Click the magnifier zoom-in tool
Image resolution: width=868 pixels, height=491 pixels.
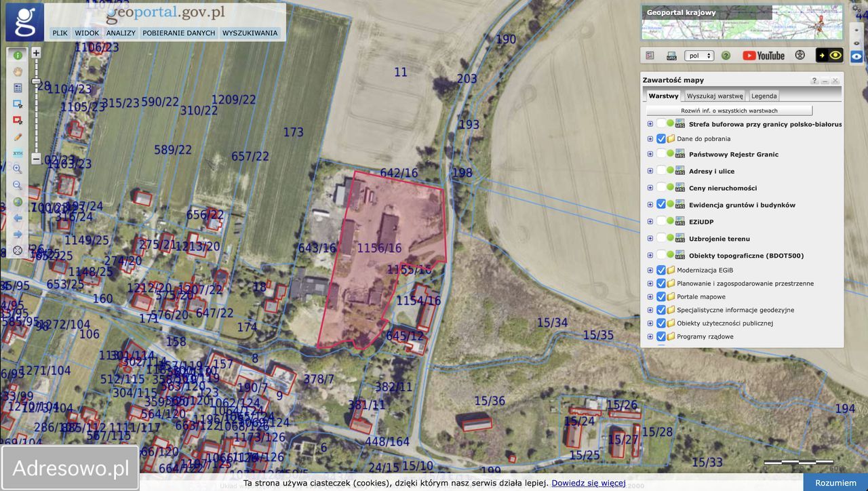click(18, 169)
